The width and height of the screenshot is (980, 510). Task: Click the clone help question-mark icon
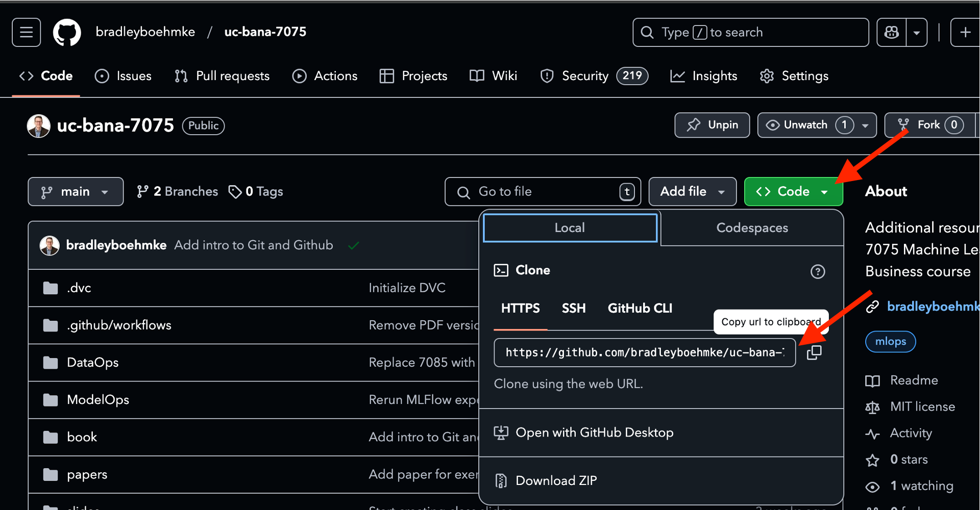coord(818,271)
